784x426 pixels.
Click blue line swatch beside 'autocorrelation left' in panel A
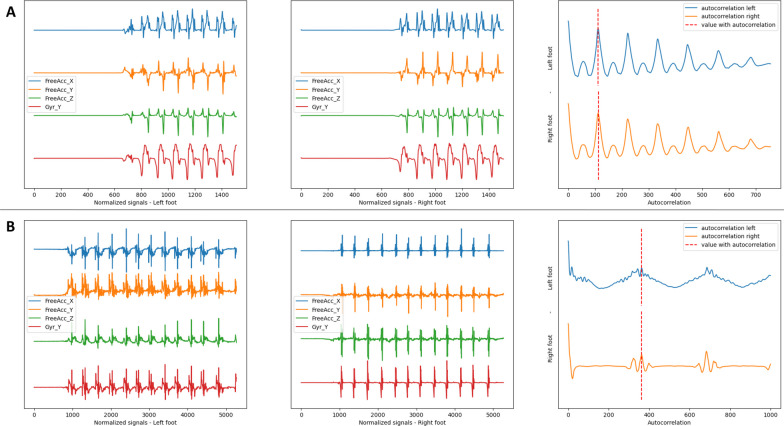coord(690,8)
